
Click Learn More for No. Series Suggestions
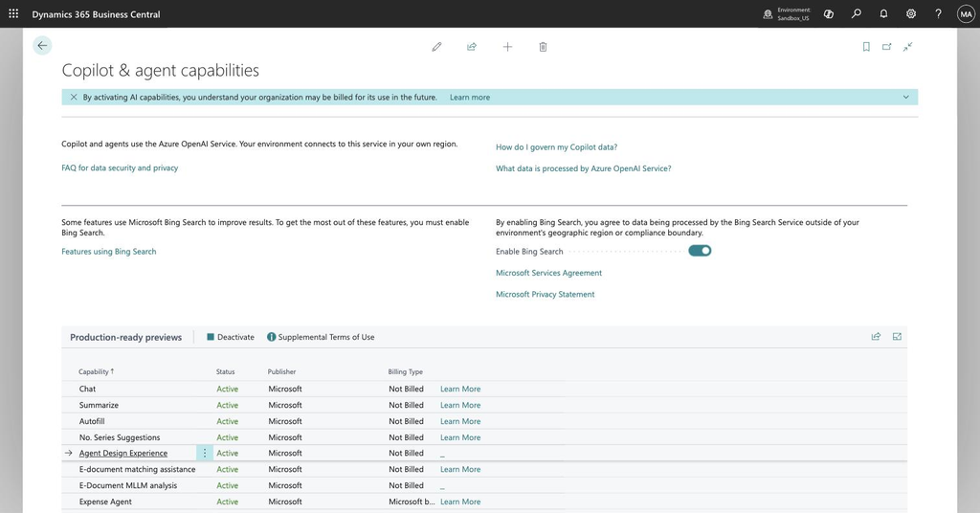click(x=460, y=437)
